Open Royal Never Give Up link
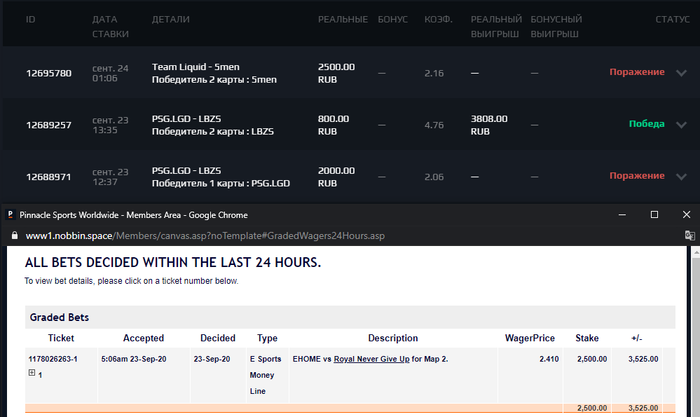 pyautogui.click(x=371, y=359)
